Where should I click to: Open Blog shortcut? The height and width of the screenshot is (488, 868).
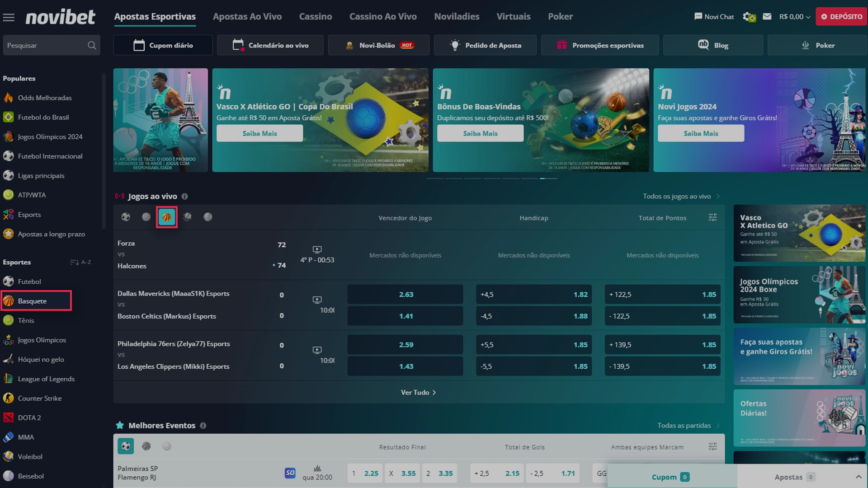click(713, 45)
